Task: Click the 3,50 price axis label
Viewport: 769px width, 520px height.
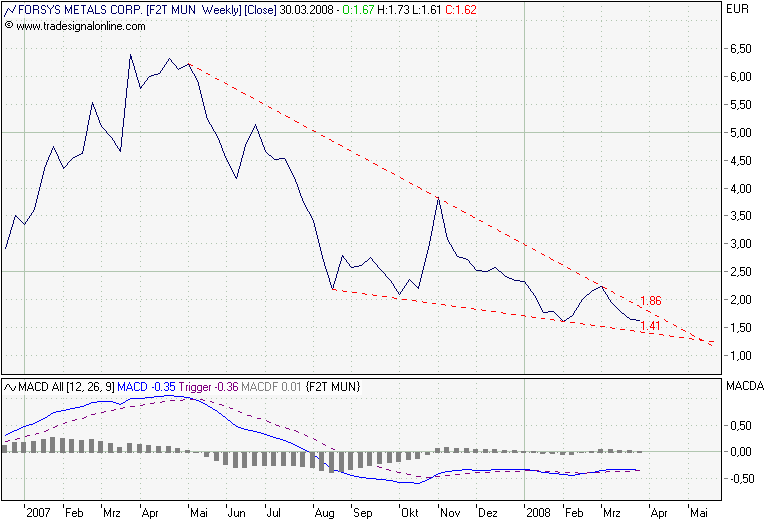Action: (x=741, y=216)
